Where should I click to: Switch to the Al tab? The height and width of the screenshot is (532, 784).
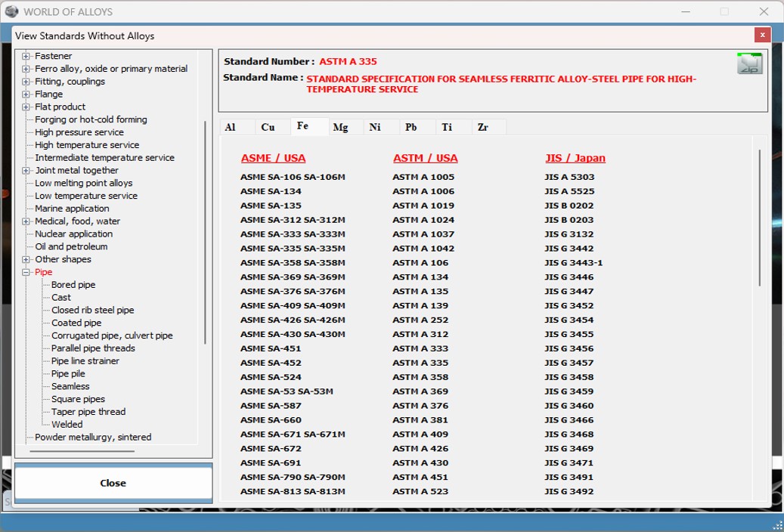tap(237, 127)
